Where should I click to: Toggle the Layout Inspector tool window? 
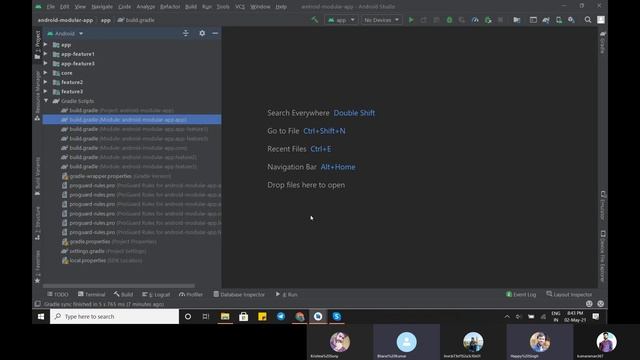pos(569,294)
